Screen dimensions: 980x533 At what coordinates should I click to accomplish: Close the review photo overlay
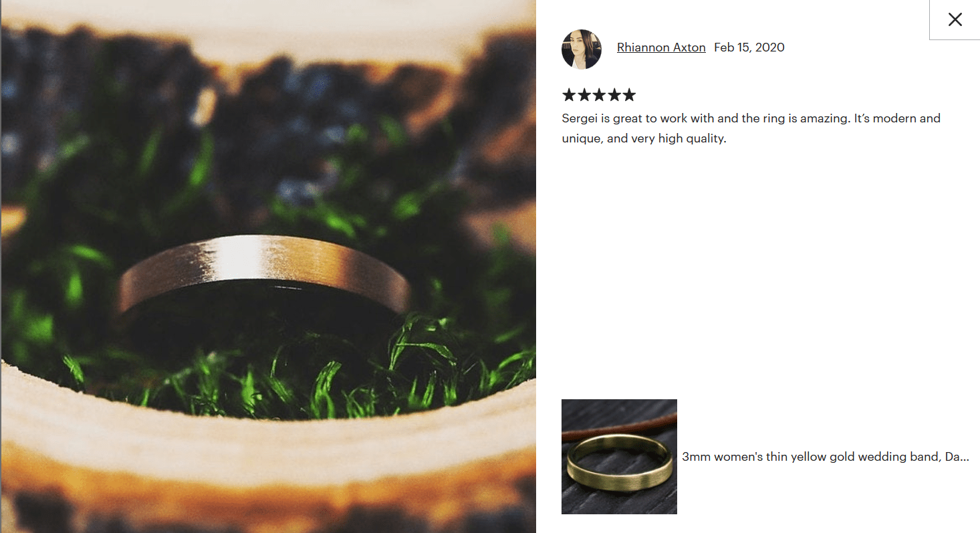(955, 19)
